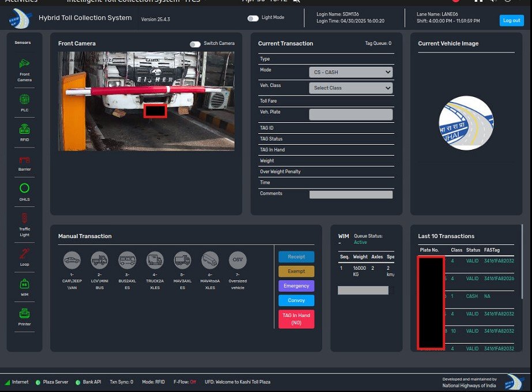Choose the 3-BUS2AXLES vehicle class
532x392 pixels.
[127, 261]
